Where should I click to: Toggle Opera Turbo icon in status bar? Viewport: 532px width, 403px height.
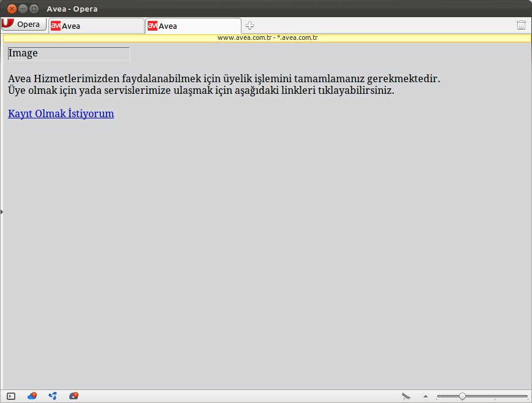(x=74, y=396)
